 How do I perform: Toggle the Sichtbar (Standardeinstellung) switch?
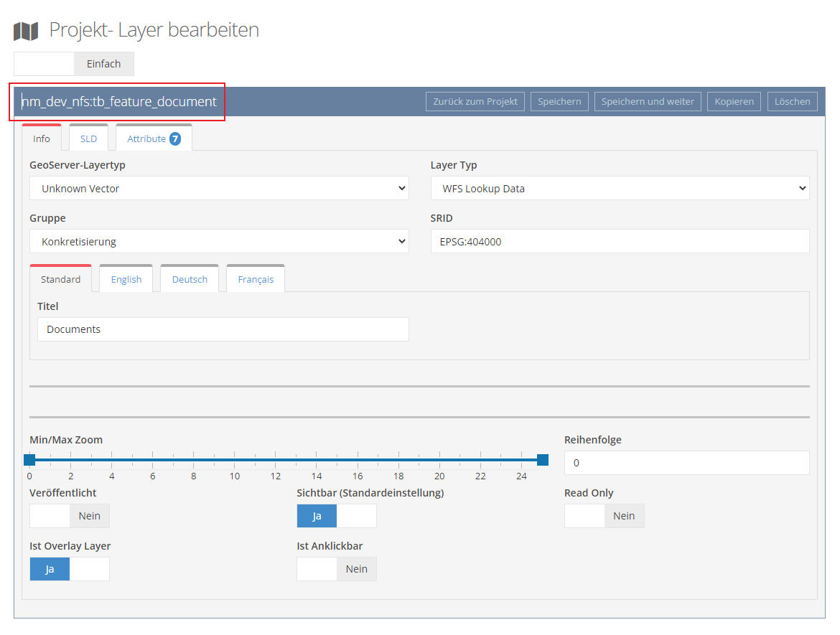point(337,516)
